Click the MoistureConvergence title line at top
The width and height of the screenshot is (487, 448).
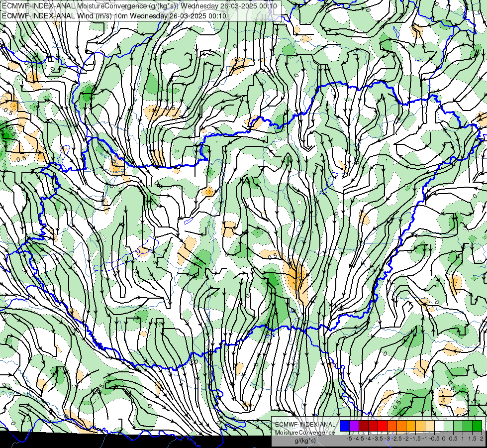point(139,5)
